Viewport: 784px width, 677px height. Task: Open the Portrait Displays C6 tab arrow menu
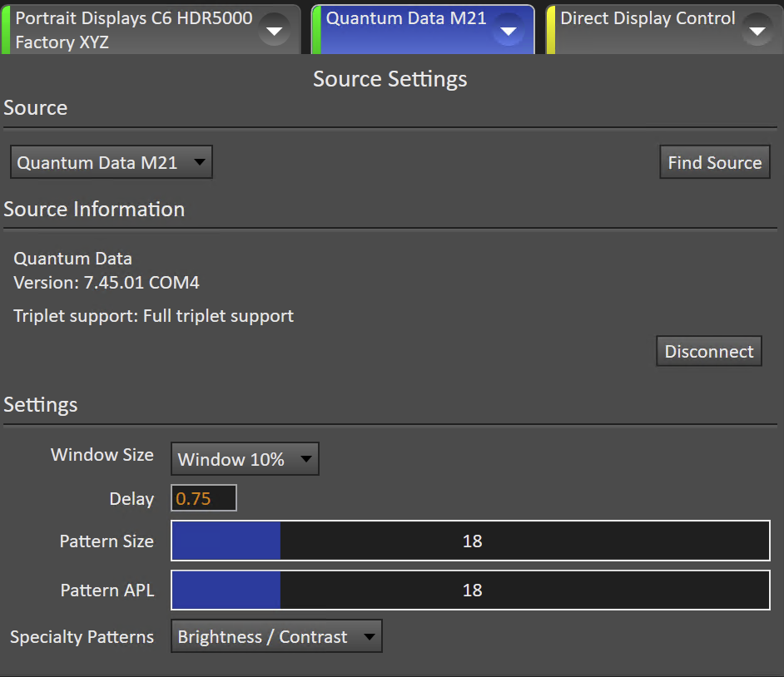pyautogui.click(x=275, y=31)
